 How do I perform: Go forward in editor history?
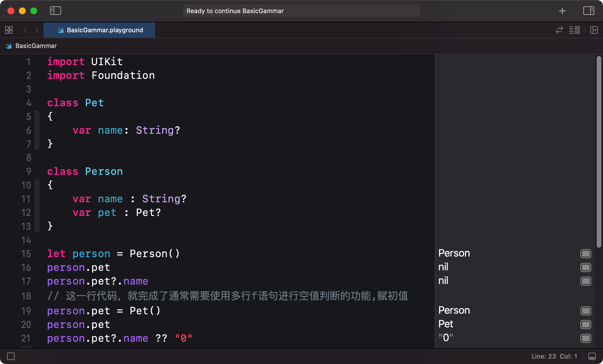pos(36,30)
